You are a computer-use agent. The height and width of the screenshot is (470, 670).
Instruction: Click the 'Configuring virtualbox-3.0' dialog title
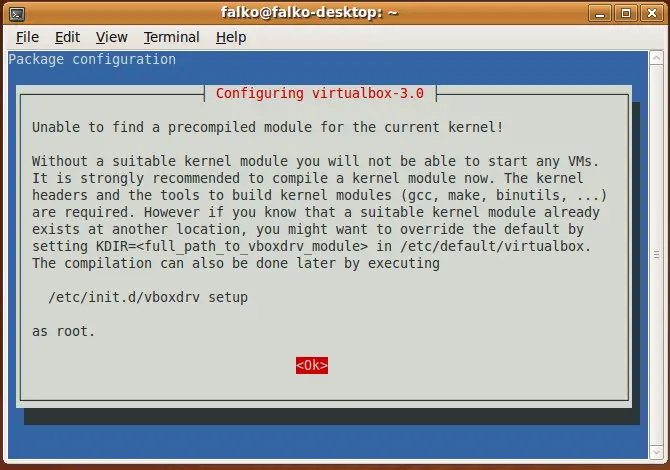(x=320, y=93)
